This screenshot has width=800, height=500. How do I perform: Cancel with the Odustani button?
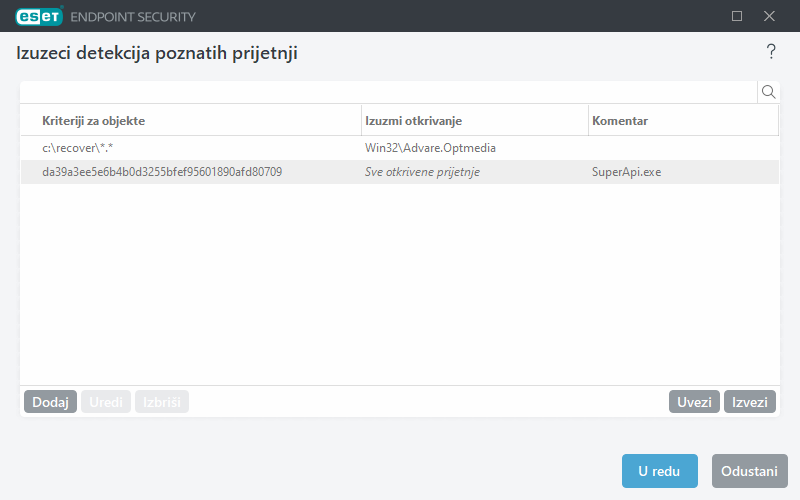[x=749, y=471]
